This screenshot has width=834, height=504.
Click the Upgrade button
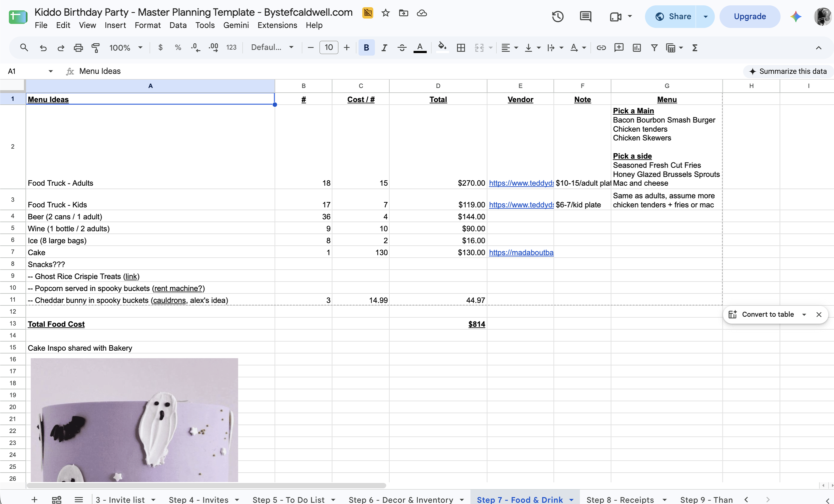(749, 16)
